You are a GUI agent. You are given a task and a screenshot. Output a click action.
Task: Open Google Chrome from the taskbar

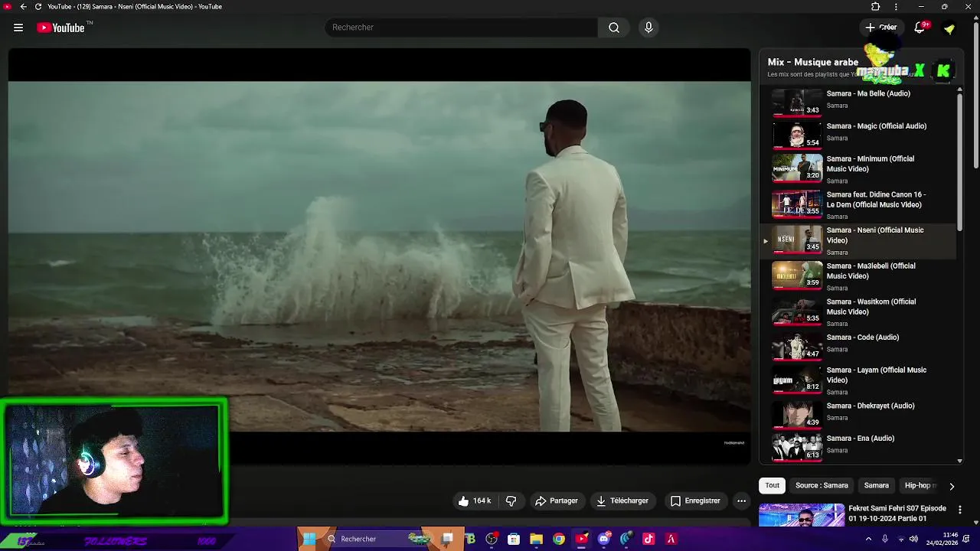tap(559, 540)
